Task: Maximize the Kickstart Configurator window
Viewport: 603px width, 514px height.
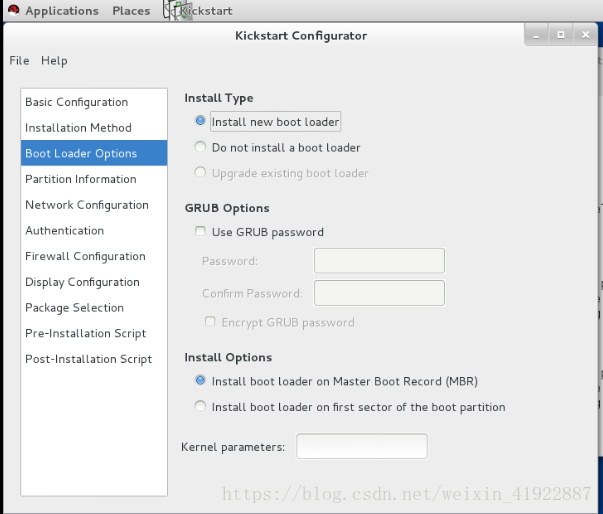Action: [x=561, y=35]
